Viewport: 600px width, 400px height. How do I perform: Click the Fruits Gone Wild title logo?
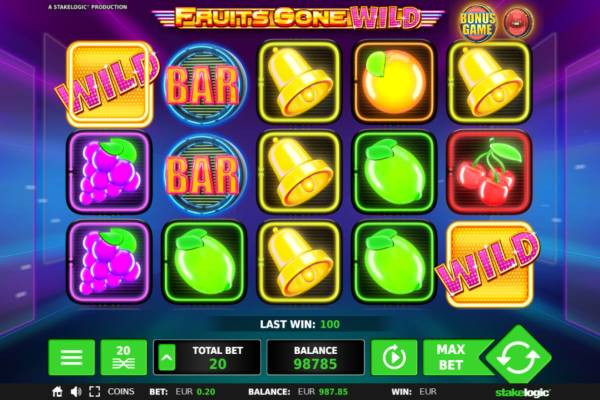click(x=298, y=17)
